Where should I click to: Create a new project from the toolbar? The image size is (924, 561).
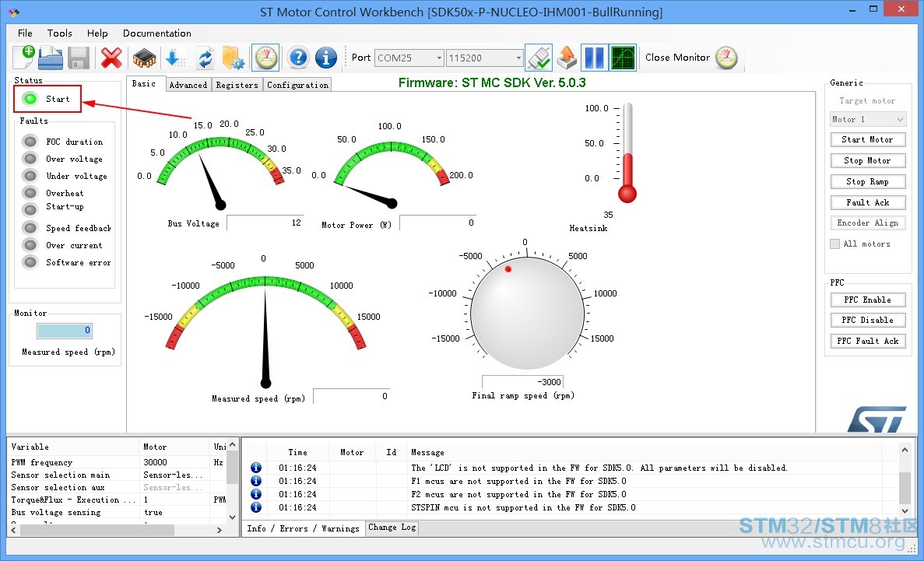[23, 57]
